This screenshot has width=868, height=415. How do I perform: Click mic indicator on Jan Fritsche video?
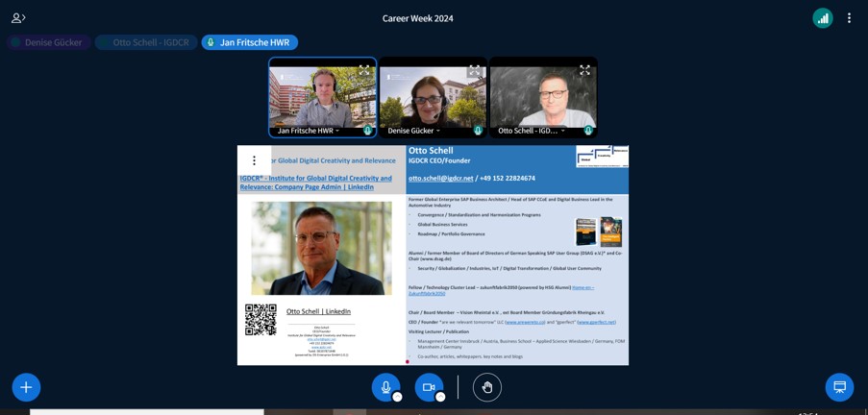point(367,131)
